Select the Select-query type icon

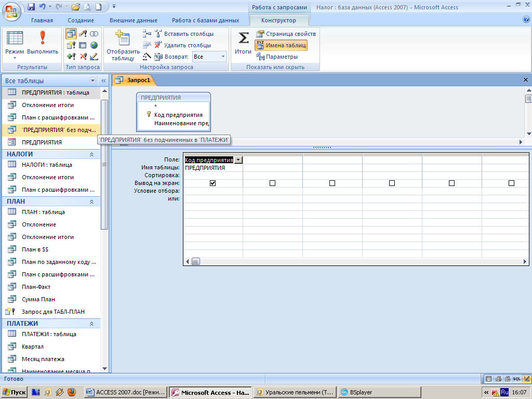coord(71,34)
